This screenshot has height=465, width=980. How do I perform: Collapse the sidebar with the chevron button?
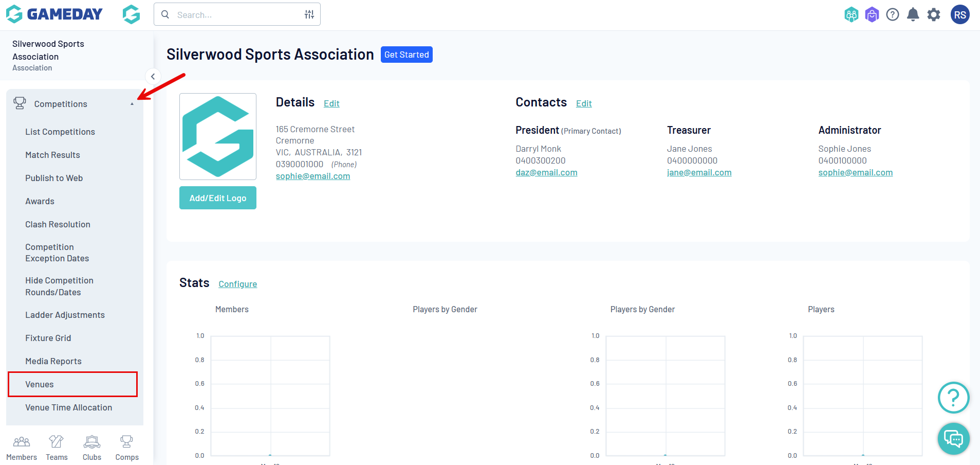click(x=153, y=77)
